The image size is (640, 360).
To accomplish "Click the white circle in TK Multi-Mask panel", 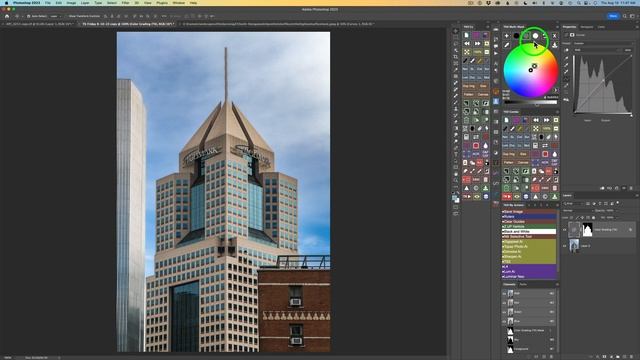I will click(536, 36).
